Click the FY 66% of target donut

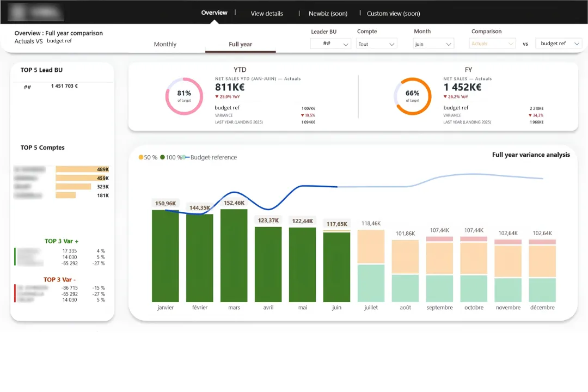click(413, 96)
